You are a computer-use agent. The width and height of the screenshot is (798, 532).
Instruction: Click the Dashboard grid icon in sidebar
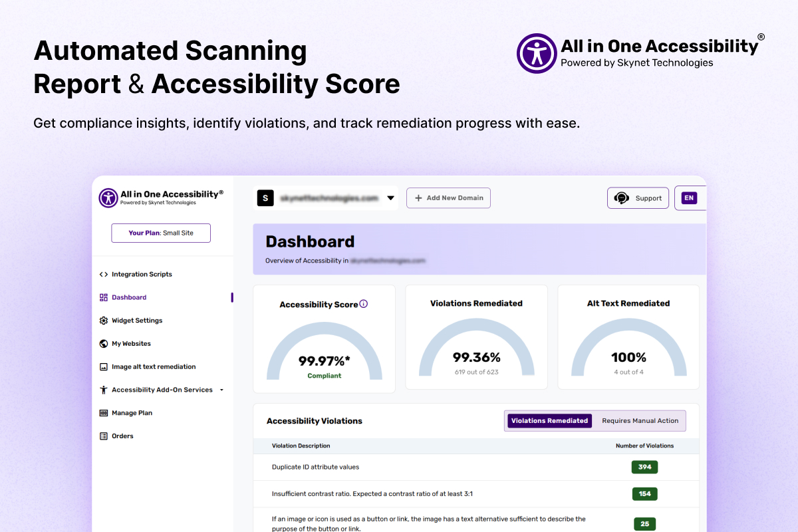click(104, 297)
